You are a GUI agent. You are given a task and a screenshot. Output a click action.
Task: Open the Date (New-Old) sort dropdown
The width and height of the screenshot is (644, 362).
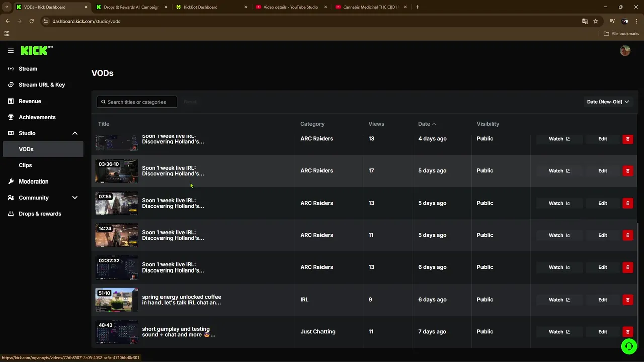608,102
